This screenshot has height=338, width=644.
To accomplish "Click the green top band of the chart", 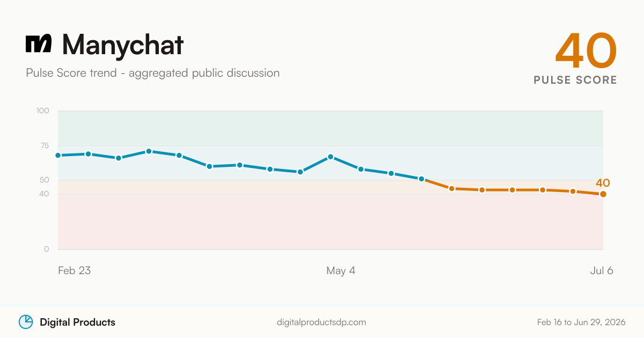I will [x=331, y=128].
